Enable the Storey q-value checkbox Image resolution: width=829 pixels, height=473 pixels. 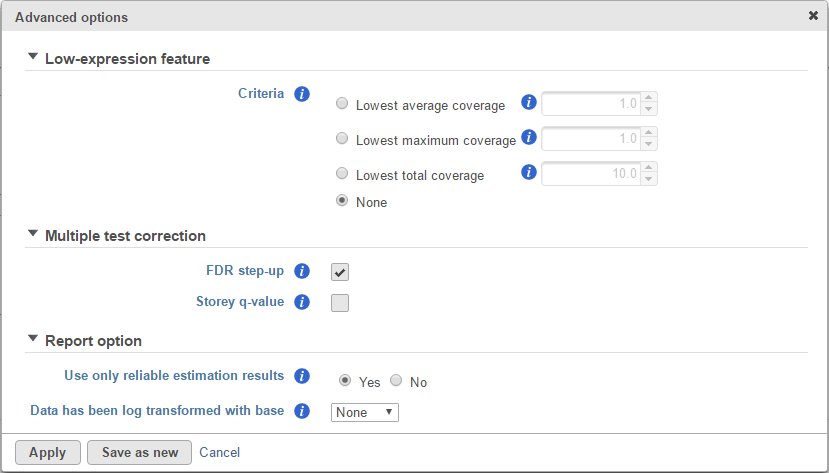pos(340,303)
